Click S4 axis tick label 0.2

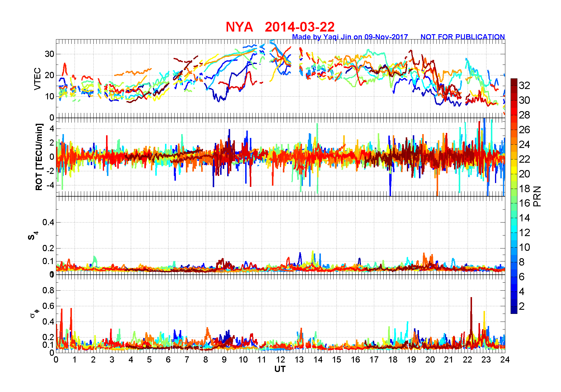point(48,248)
